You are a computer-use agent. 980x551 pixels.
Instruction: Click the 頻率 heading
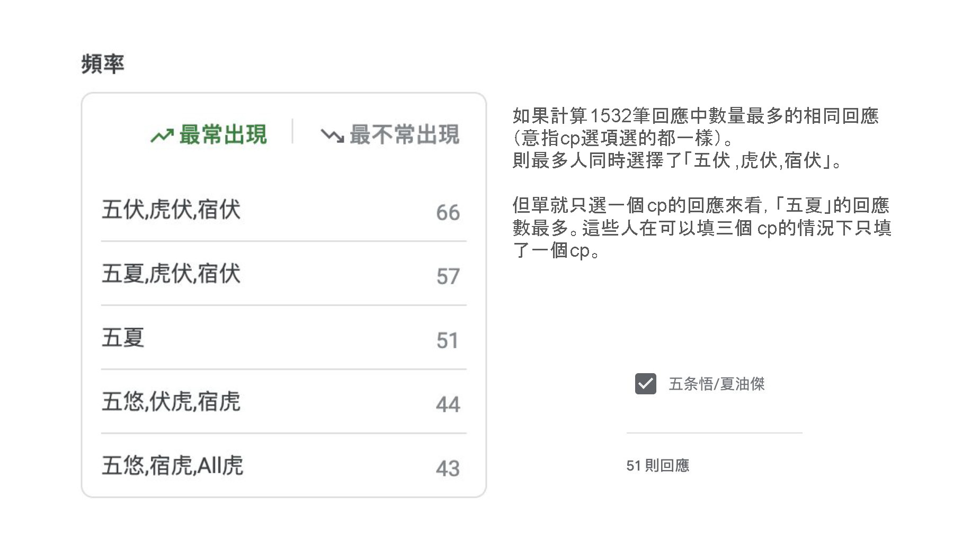click(x=103, y=64)
